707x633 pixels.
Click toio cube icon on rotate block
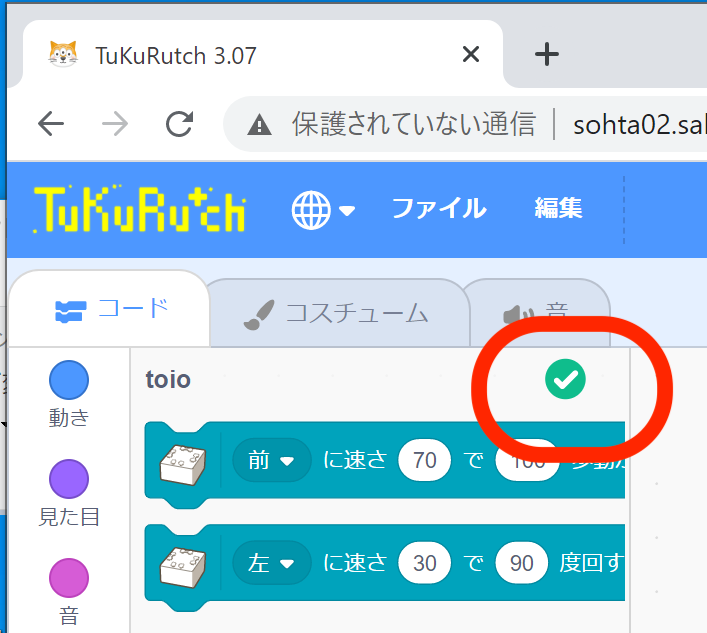pos(183,568)
